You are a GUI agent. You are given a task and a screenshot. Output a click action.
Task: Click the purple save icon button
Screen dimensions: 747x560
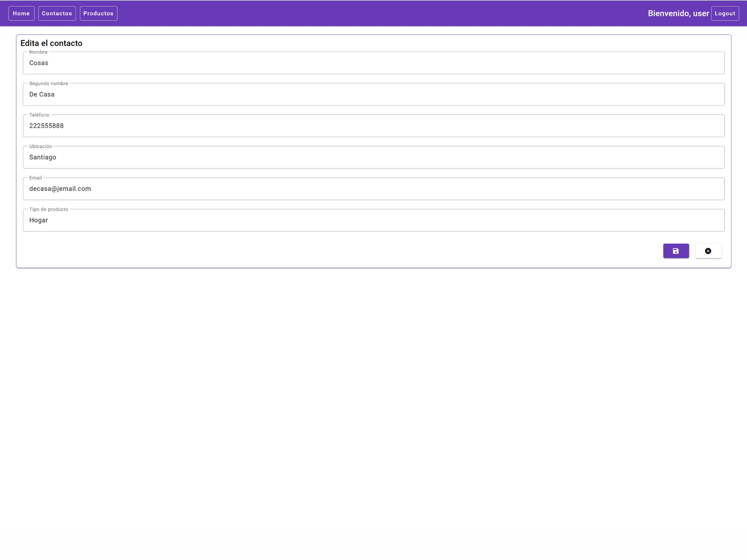(x=676, y=251)
